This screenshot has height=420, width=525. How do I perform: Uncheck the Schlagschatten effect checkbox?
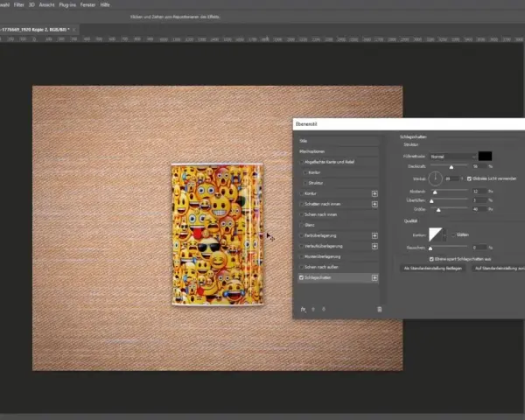(301, 277)
